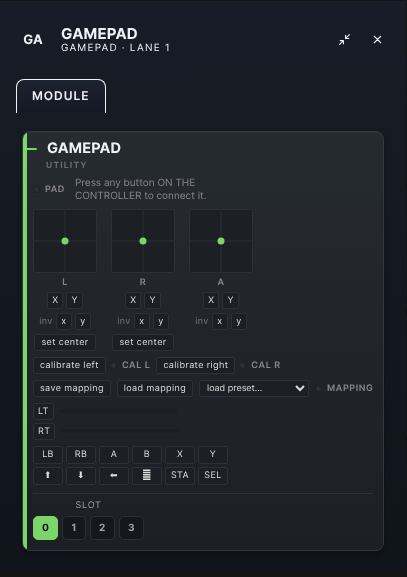Viewport: 407px width, 577px height.
Task: Click the LT trigger label
Action: [43, 411]
